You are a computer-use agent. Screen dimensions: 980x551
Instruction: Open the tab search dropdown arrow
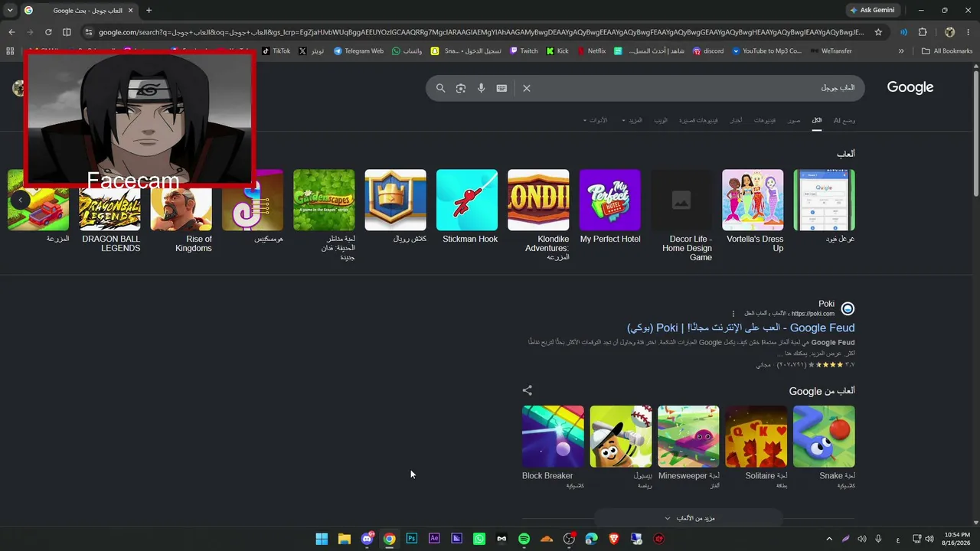[x=10, y=10]
